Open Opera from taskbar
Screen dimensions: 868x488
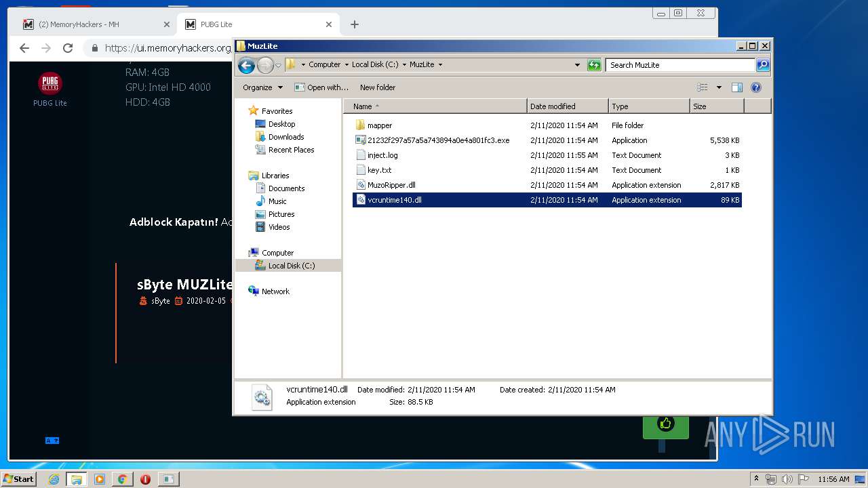tap(145, 479)
